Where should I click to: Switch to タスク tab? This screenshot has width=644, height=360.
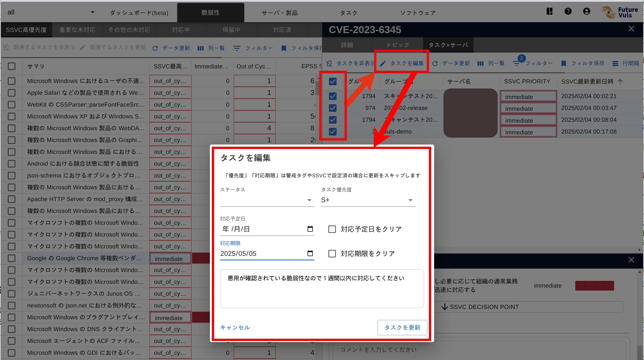349,13
